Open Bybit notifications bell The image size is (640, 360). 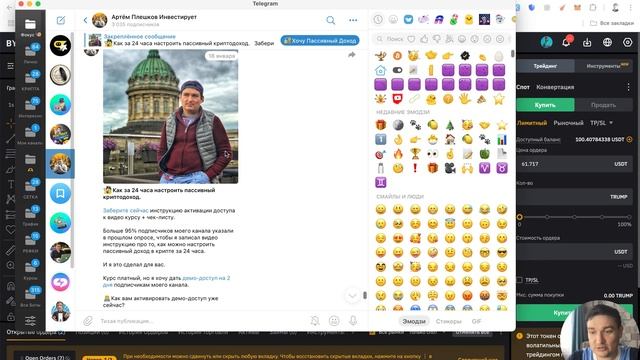[x=567, y=42]
